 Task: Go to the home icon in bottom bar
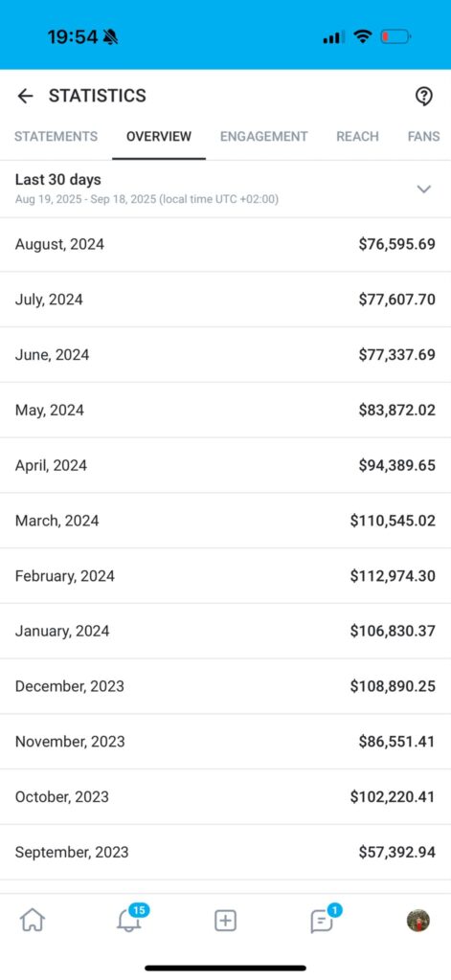click(33, 920)
